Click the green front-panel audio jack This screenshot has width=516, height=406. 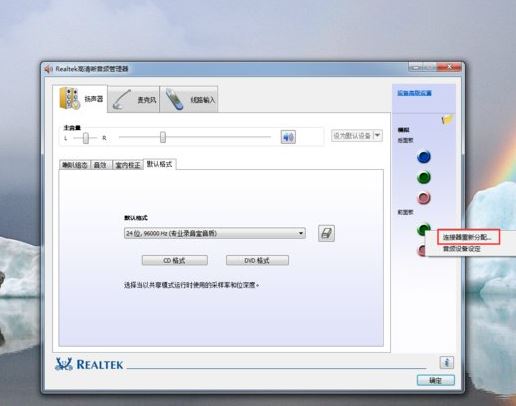pos(423,229)
